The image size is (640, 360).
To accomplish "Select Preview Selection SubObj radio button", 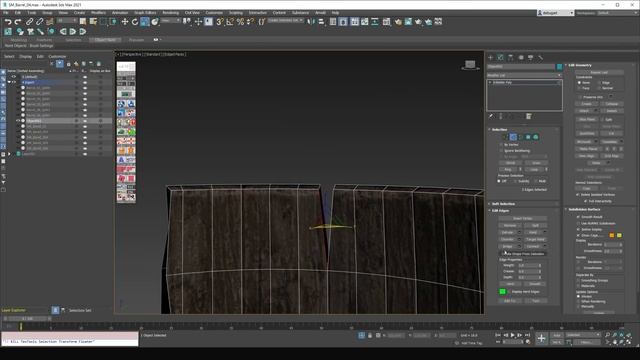I will [x=516, y=181].
